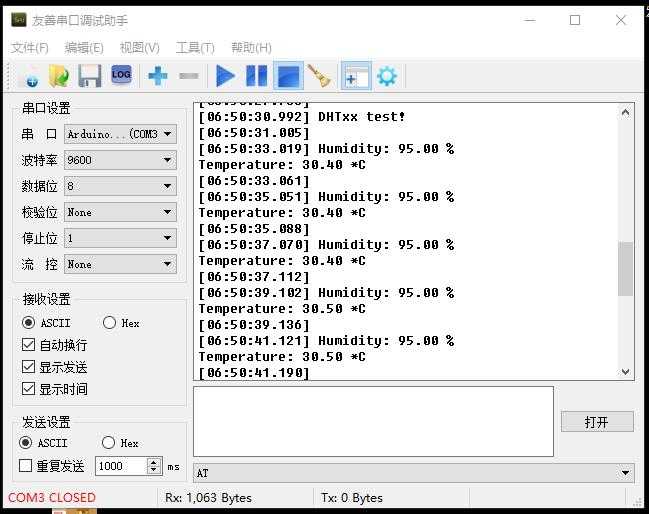649x514 pixels.
Task: Increase the repeat interval with up arrow
Action: tap(154, 462)
